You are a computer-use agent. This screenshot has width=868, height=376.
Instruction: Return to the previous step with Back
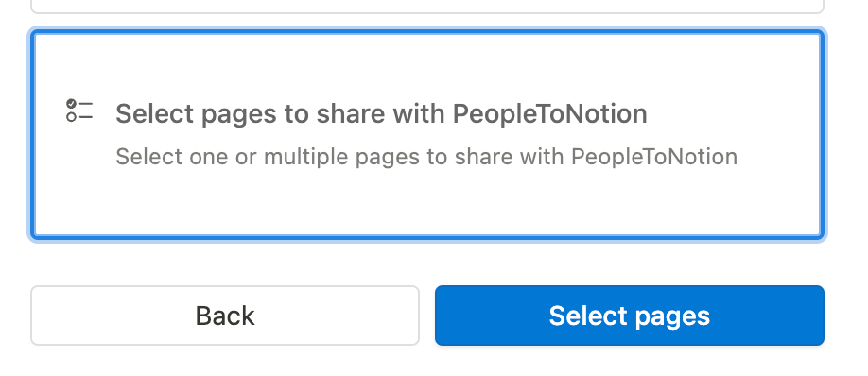tap(225, 316)
